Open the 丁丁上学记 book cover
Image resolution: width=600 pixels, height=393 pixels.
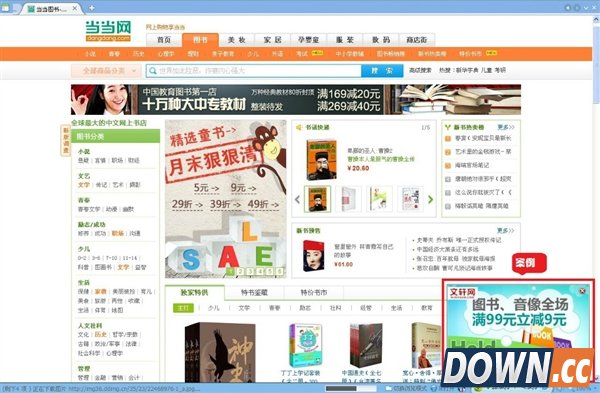coord(305,345)
